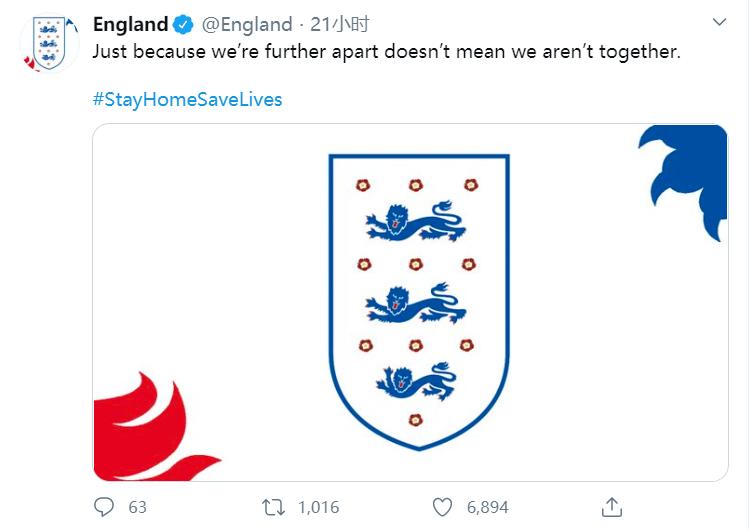
Task: Open the #StayHomeSaveLives hashtag
Action: pyautogui.click(x=188, y=100)
